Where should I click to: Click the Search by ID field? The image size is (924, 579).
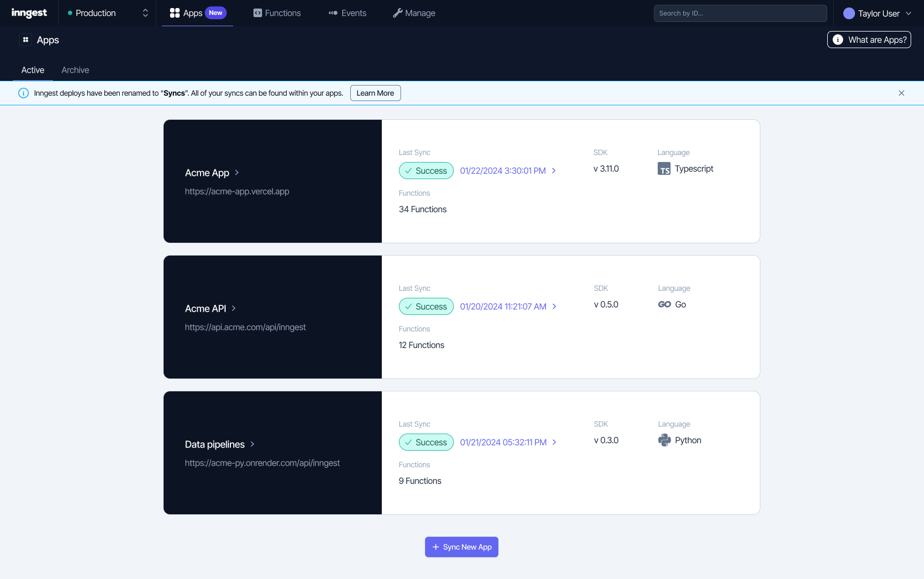pos(740,13)
